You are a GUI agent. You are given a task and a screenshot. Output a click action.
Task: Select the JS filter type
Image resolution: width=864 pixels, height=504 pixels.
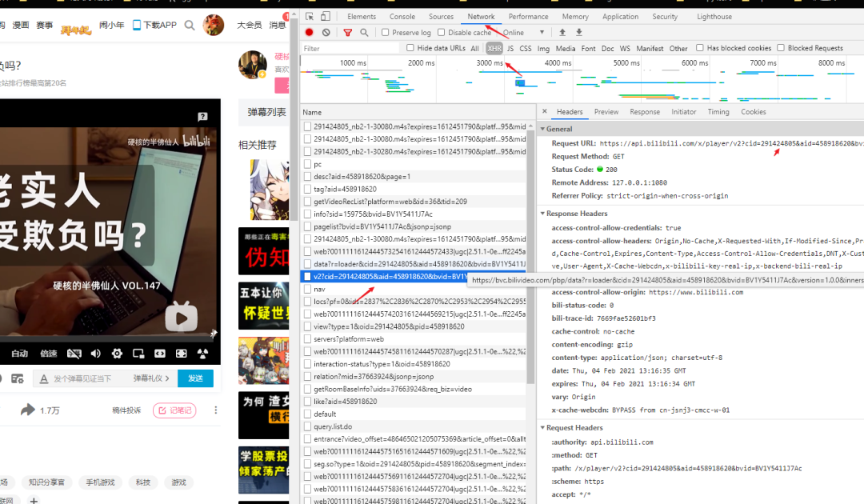coord(510,49)
